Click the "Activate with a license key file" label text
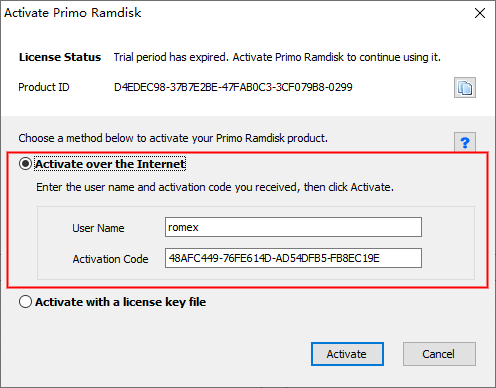The height and width of the screenshot is (388, 496). click(121, 302)
